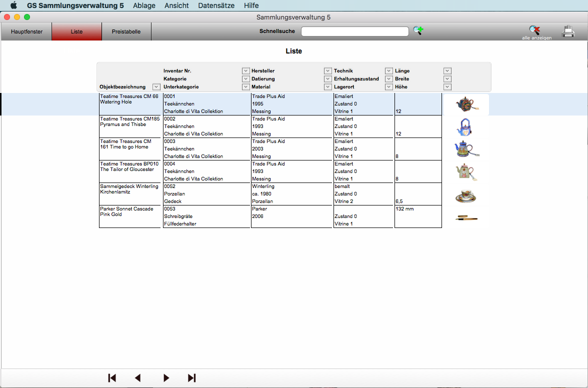Open the Datensätze menu
The width and height of the screenshot is (588, 388).
pyautogui.click(x=215, y=5)
